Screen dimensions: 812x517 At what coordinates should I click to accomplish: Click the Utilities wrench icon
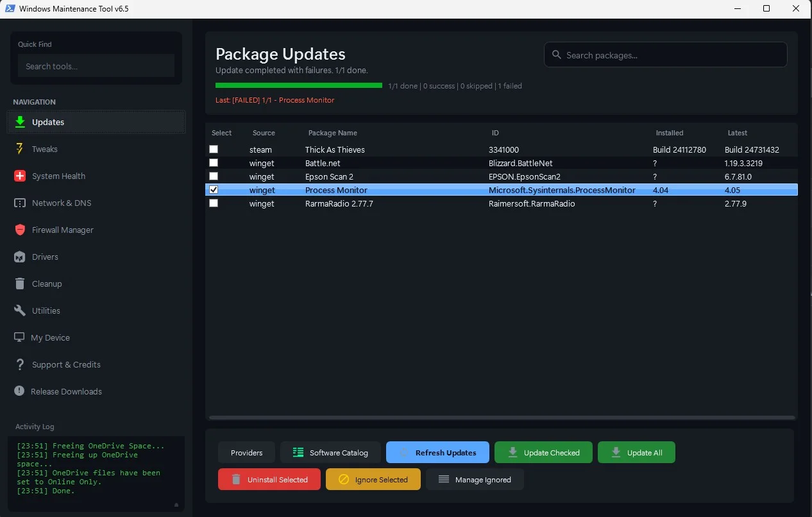point(20,310)
